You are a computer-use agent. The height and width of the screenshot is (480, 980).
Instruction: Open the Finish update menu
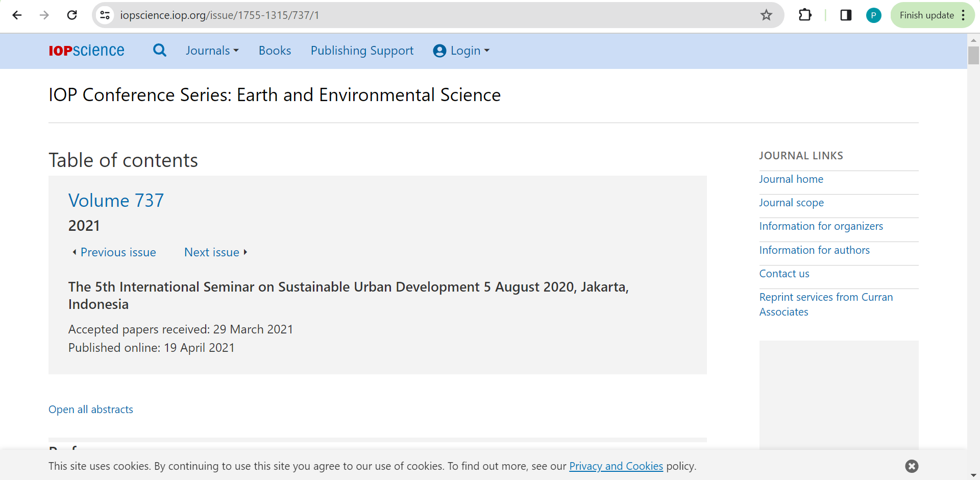[932, 15]
